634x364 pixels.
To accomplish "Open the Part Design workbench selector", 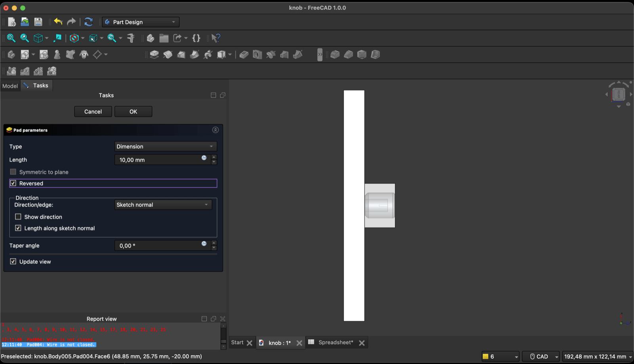I will coord(141,22).
